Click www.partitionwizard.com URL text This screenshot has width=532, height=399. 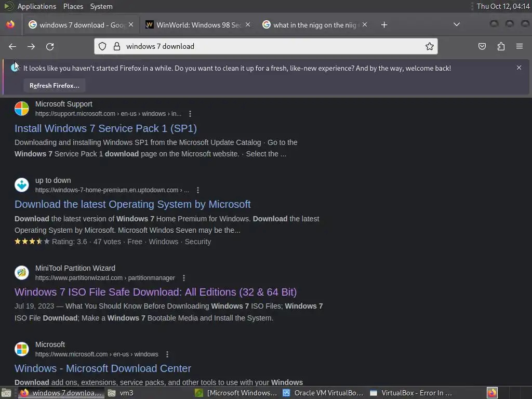(x=105, y=278)
